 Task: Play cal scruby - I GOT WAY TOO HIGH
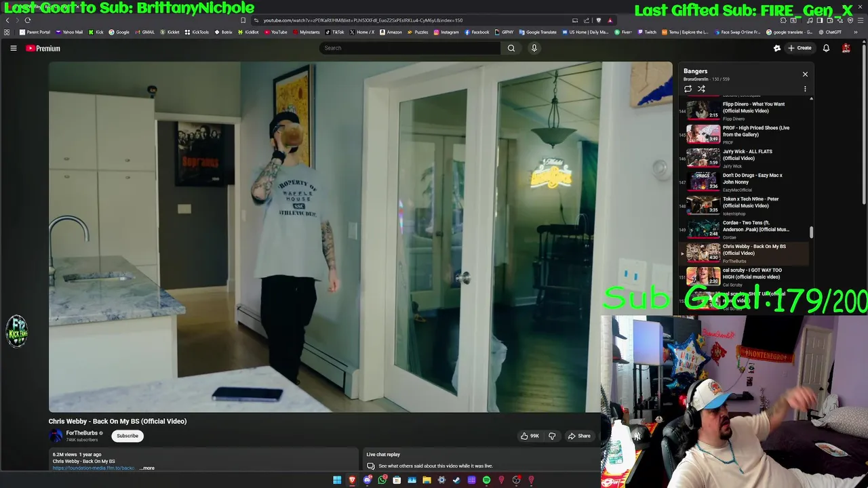(745, 277)
